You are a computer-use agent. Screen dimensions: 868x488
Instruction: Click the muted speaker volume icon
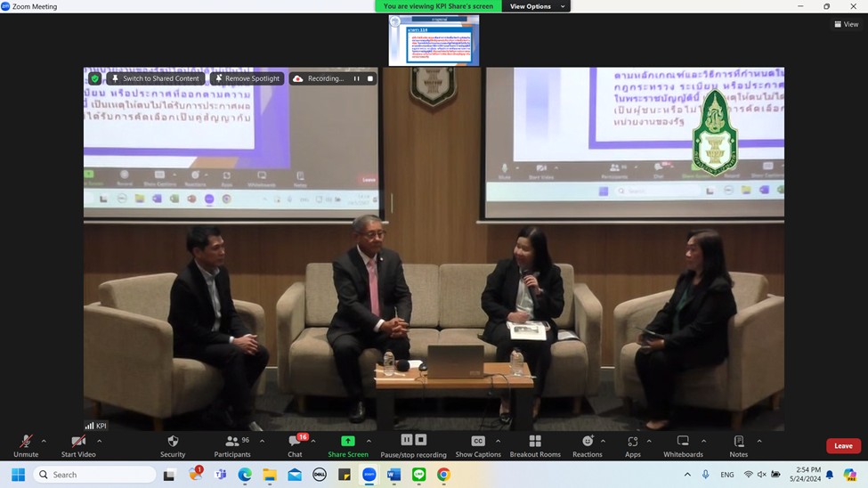click(x=762, y=475)
